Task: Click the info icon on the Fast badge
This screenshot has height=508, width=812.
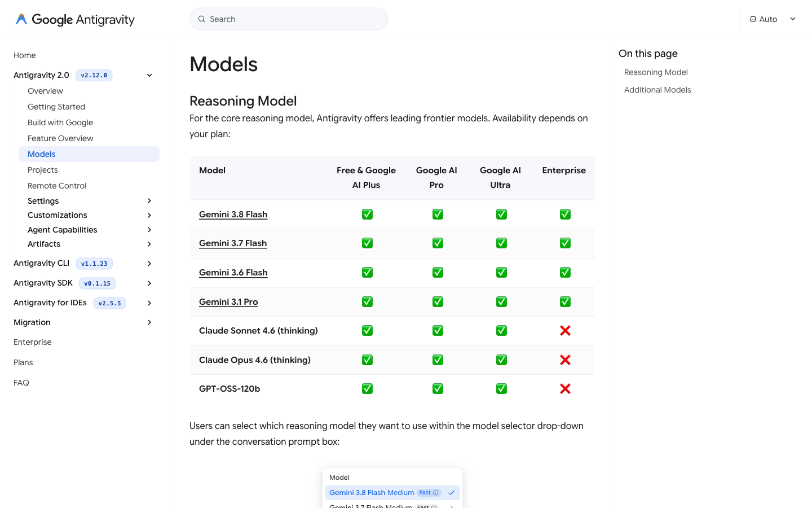Action: [435, 493]
